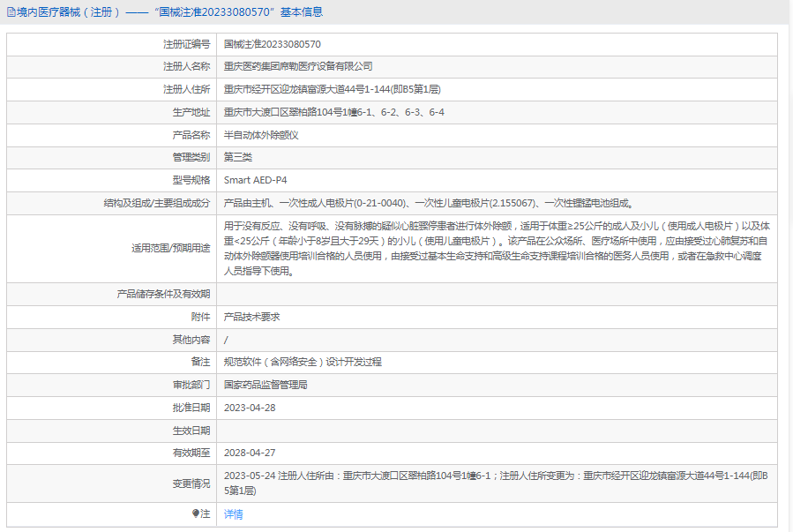Viewport: 793px width, 532px height.
Task: Select registrant name 重庆医药集团席勒医疗设备有限公司
Action: 298,67
